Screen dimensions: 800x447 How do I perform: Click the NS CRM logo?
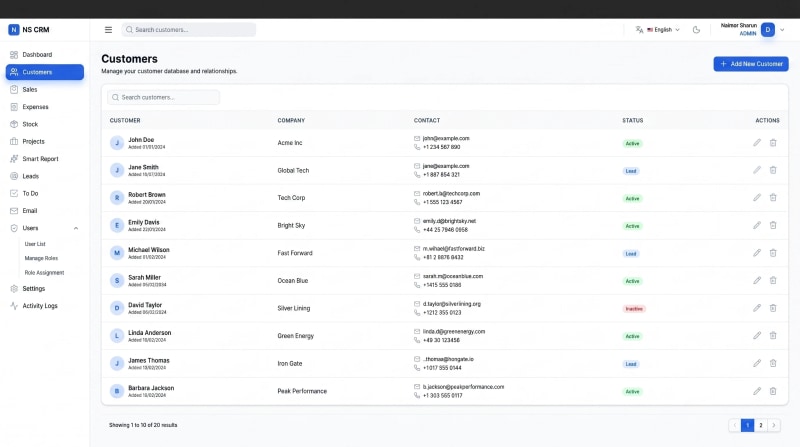(29, 30)
